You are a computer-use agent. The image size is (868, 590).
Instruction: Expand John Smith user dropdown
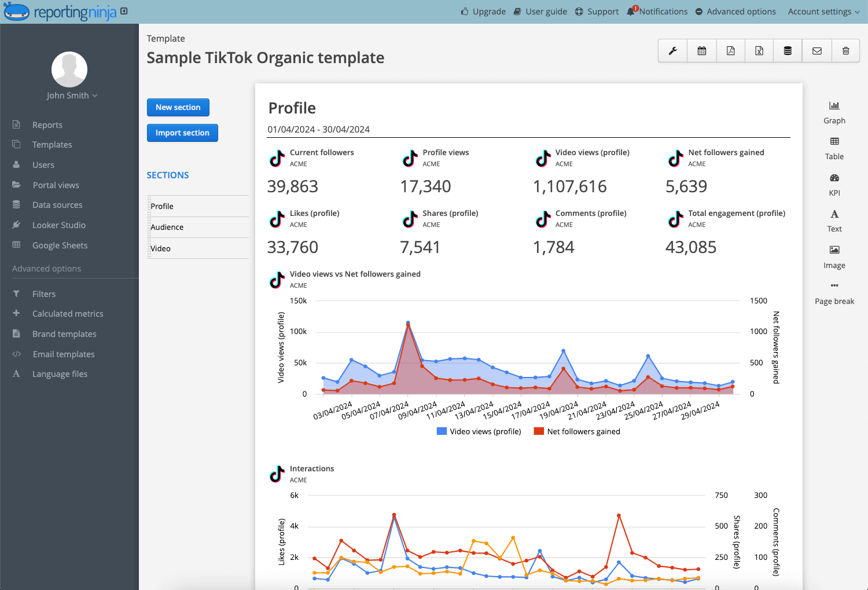pyautogui.click(x=72, y=96)
